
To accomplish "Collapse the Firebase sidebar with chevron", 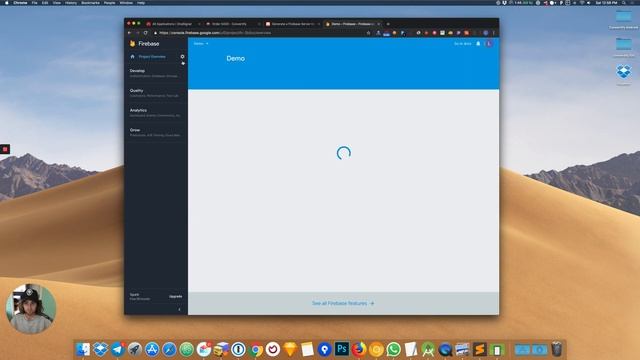I will tap(179, 309).
